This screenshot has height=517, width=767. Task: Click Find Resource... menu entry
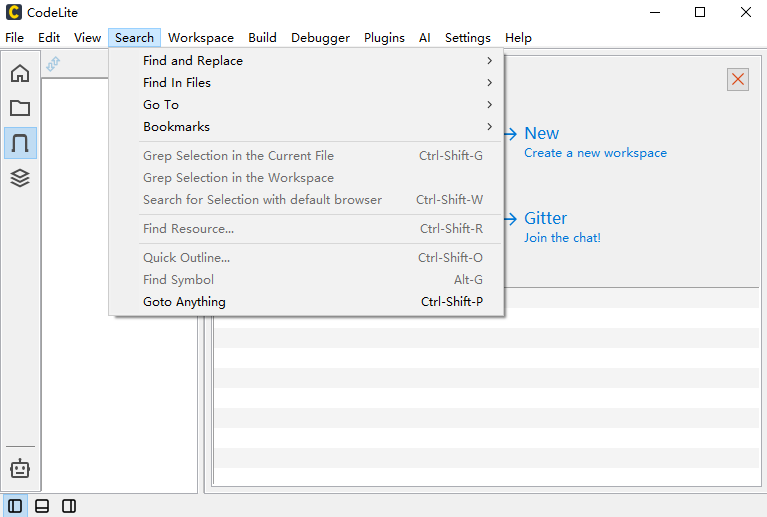(307, 228)
